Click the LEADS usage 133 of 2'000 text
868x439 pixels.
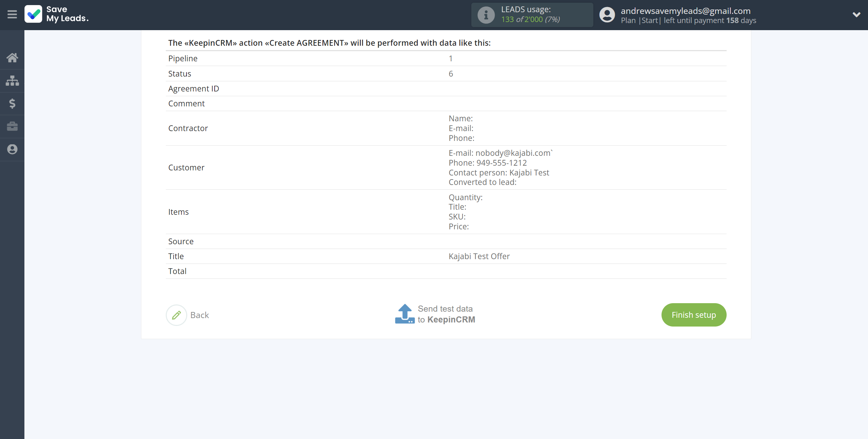(530, 19)
